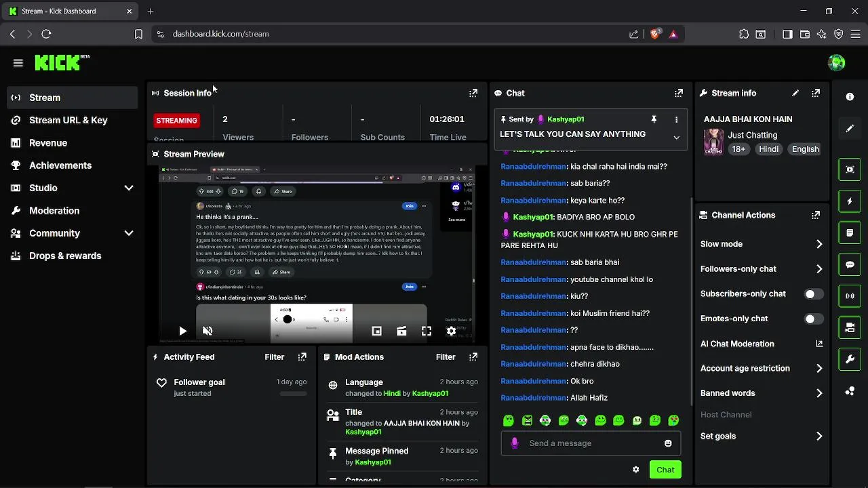This screenshot has width=868, height=488.
Task: Select Stream in left sidebar
Action: pyautogui.click(x=73, y=98)
